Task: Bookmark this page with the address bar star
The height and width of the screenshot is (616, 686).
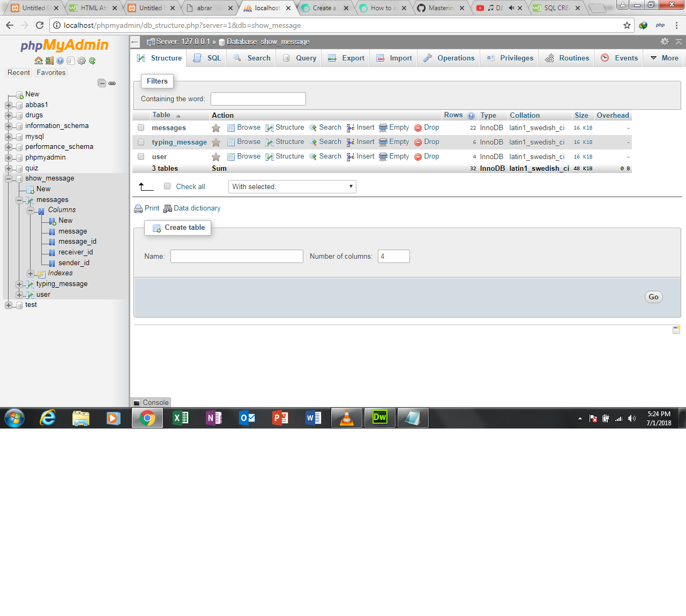Action: click(627, 25)
